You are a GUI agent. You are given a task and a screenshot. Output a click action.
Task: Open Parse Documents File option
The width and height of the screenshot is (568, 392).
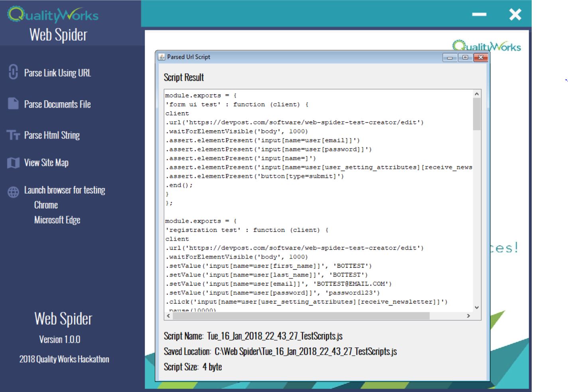57,104
